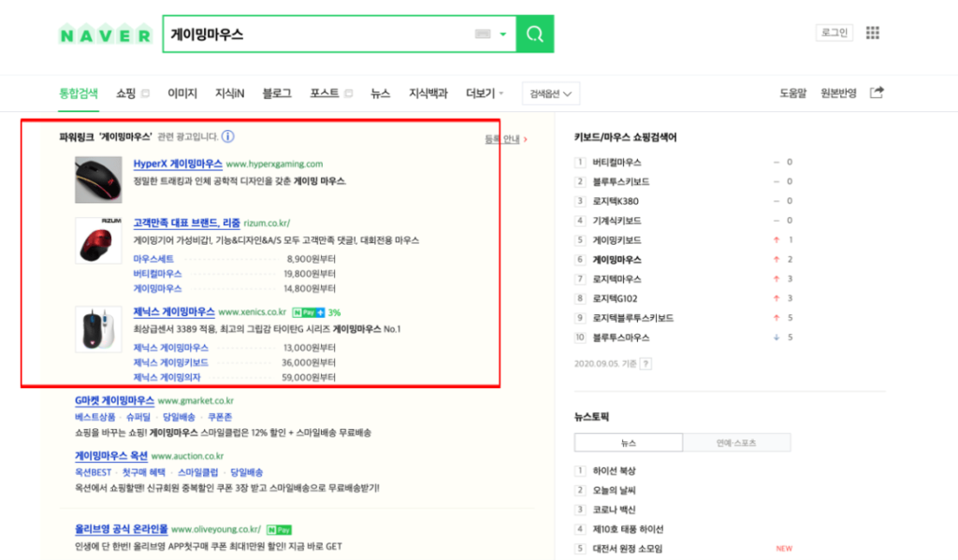Click 제닉스 게이밍키보드 sublink

170,362
